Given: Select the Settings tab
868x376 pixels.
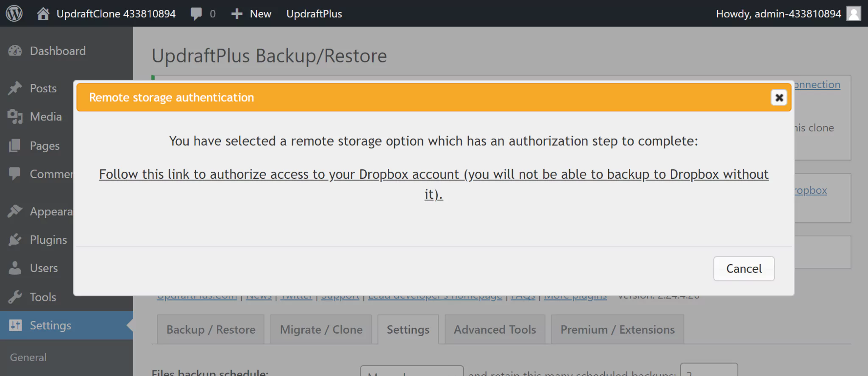Looking at the screenshot, I should click(x=408, y=329).
